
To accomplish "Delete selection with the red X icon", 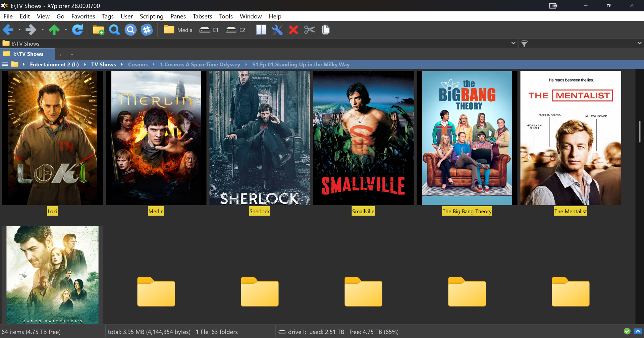I will (293, 30).
